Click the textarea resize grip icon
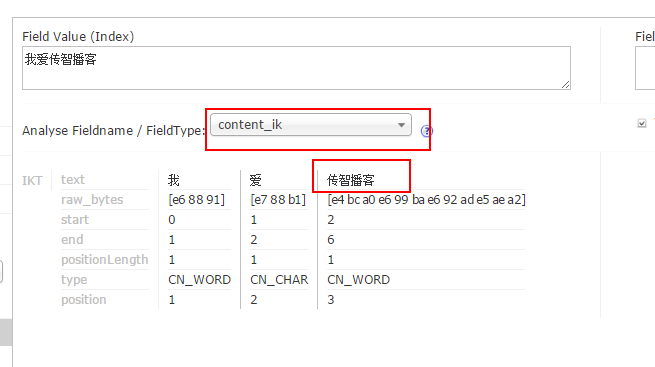Screen dimensions: 655x367 point(566,85)
